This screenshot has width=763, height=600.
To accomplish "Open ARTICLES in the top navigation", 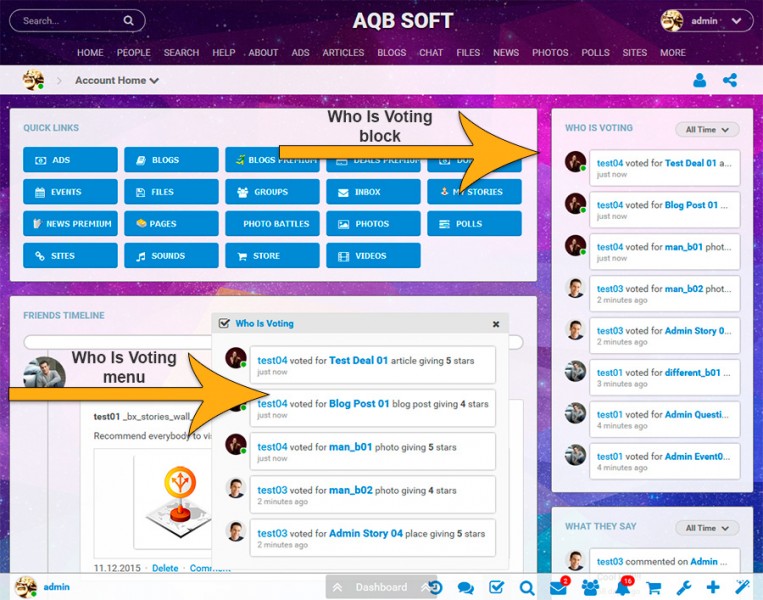I will tap(343, 53).
